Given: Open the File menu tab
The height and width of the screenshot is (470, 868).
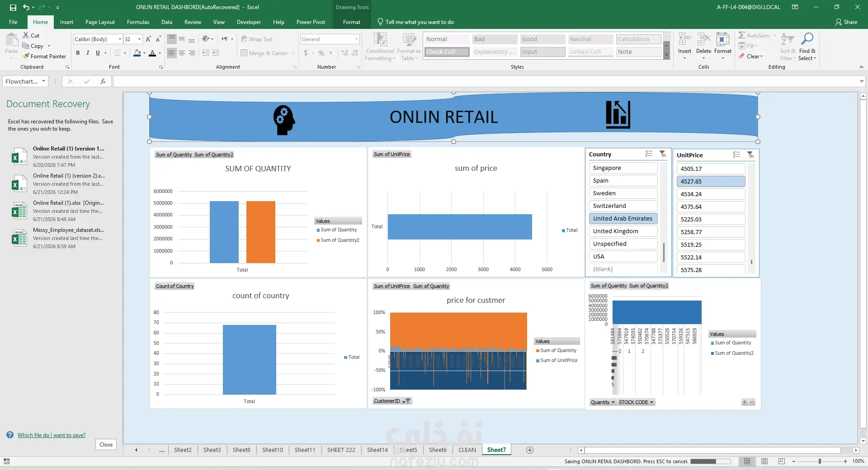Looking at the screenshot, I should [13, 22].
